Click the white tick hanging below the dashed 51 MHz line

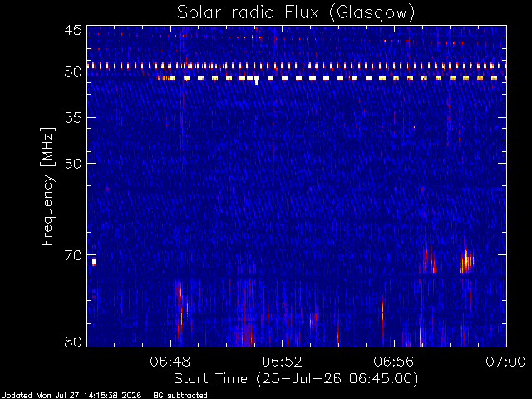pyautogui.click(x=257, y=81)
